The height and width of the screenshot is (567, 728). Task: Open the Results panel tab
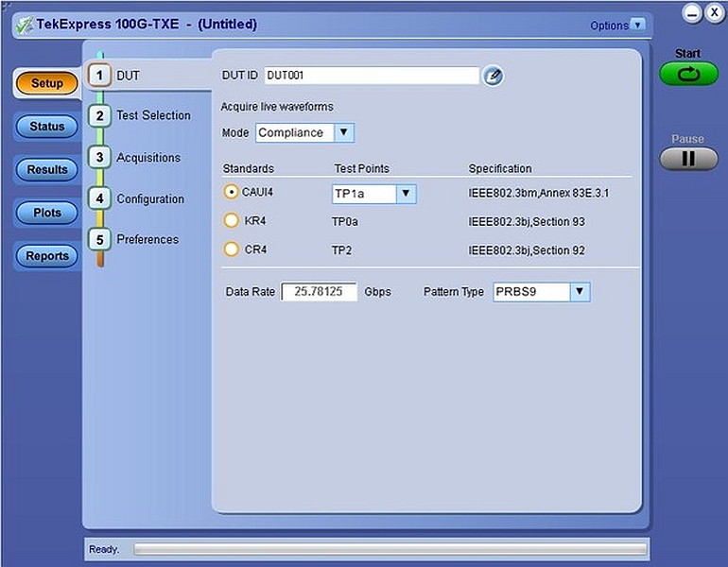tap(47, 170)
